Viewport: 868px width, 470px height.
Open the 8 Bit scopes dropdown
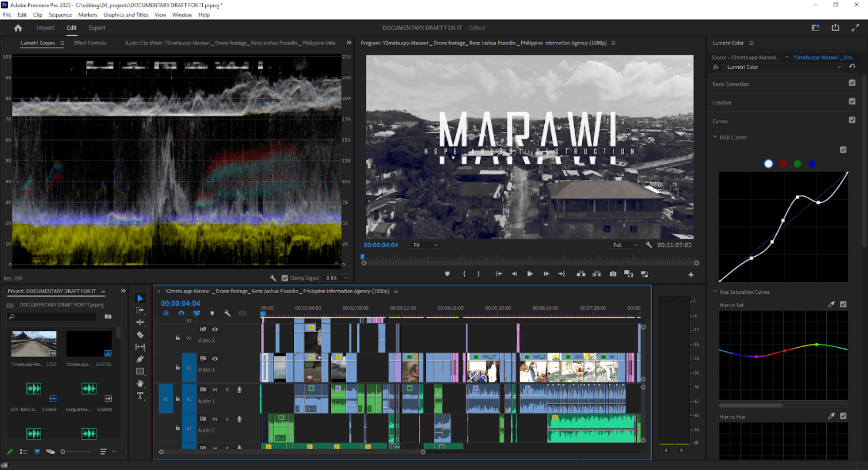pyautogui.click(x=337, y=278)
